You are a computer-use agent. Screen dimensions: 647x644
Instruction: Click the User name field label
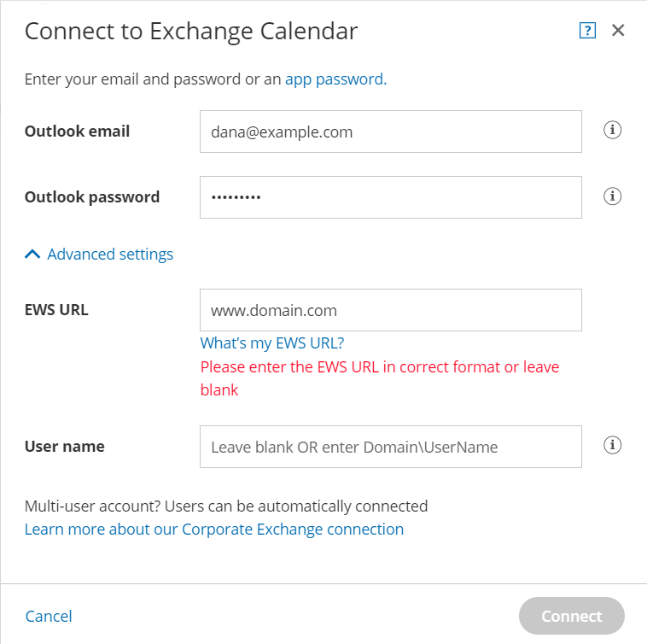click(64, 447)
